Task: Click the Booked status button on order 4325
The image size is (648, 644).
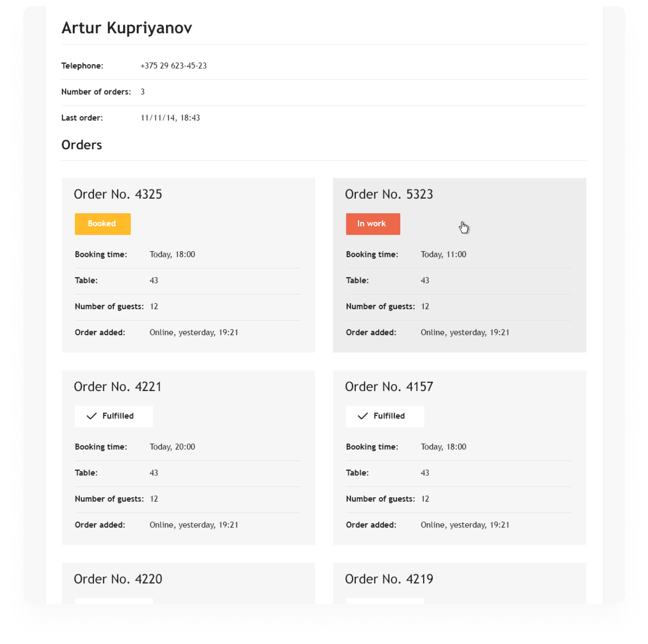Action: 103,224
